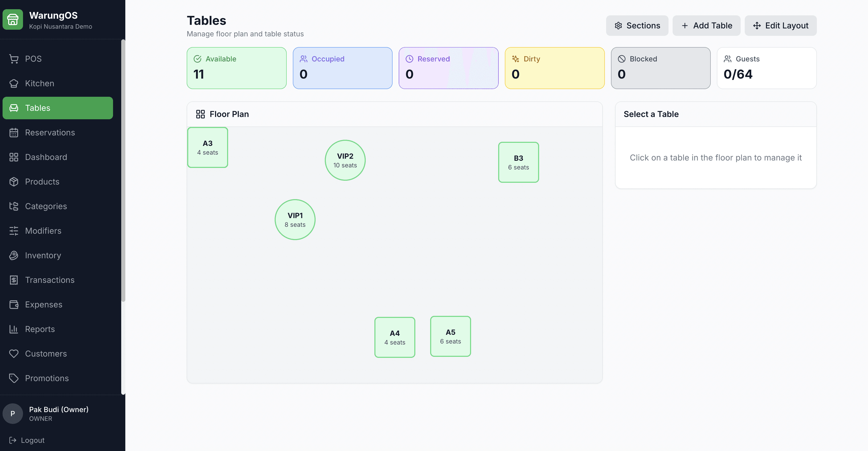This screenshot has width=868, height=451.
Task: Click the Customers heart icon
Action: [x=14, y=353]
